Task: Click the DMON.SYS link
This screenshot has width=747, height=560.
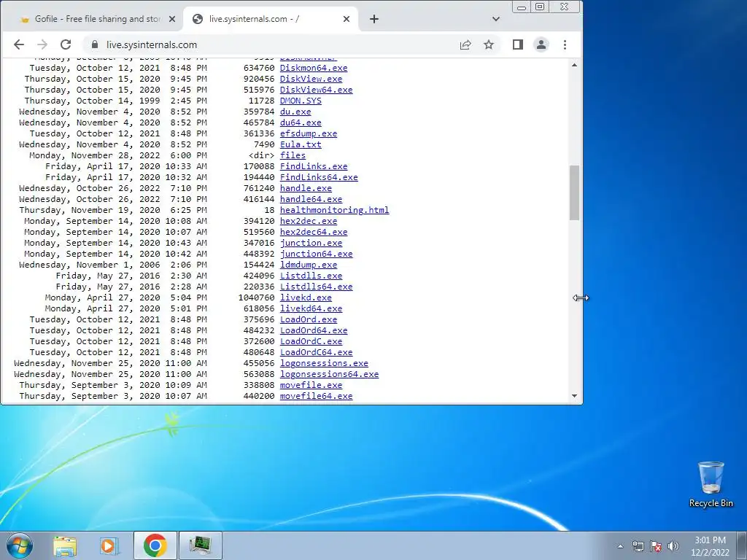Action: 301,101
